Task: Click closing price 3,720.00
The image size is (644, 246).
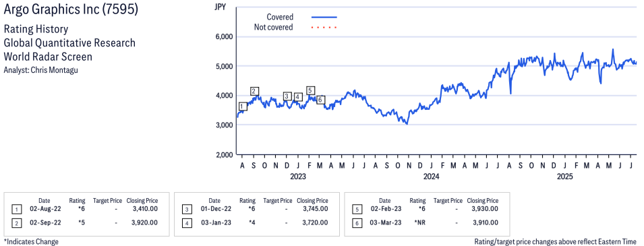Action: (315, 222)
